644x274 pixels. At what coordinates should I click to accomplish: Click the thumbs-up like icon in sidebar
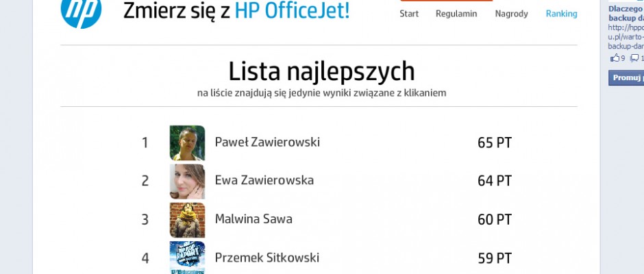point(615,58)
